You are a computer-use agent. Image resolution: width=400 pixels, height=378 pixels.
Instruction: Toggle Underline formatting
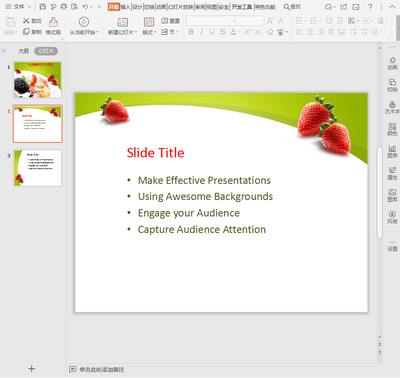click(x=212, y=32)
